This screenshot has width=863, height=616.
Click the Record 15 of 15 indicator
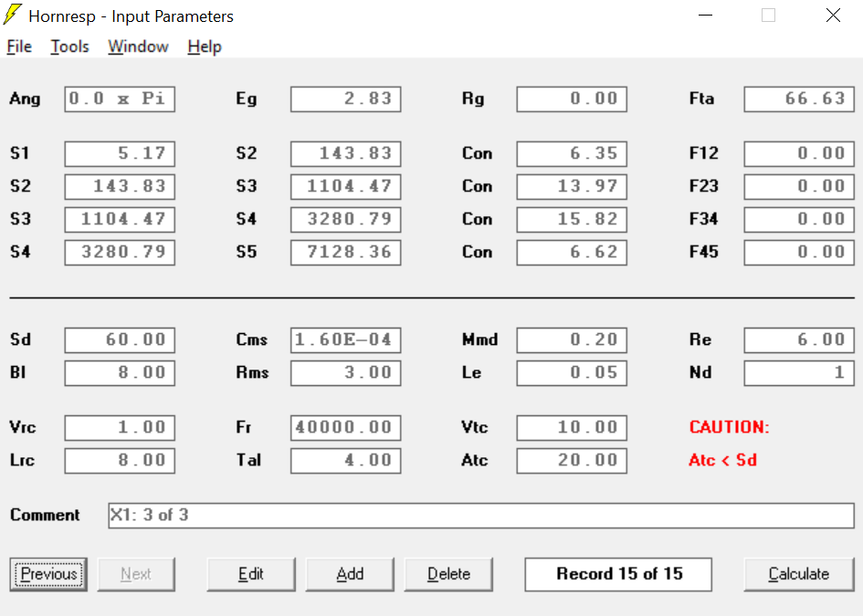point(618,574)
